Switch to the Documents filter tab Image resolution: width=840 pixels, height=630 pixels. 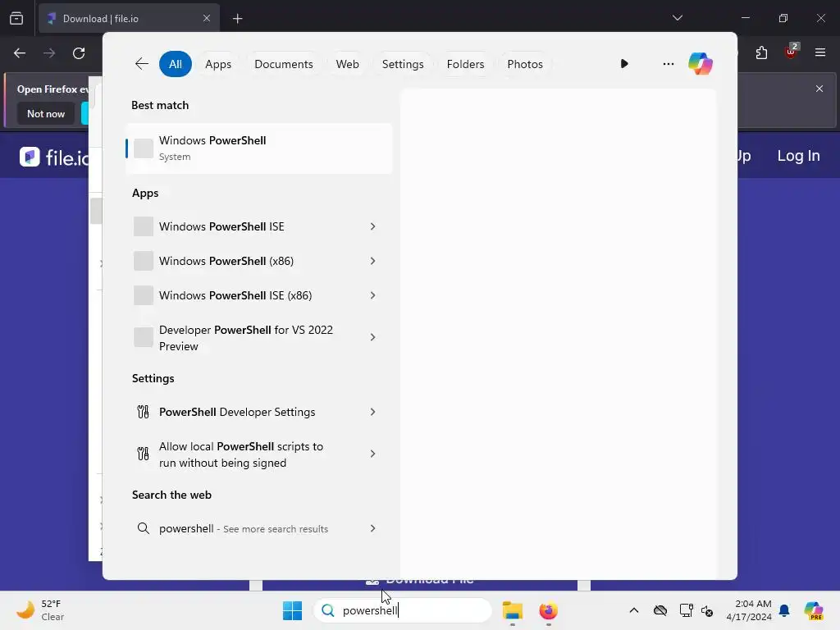pos(283,64)
